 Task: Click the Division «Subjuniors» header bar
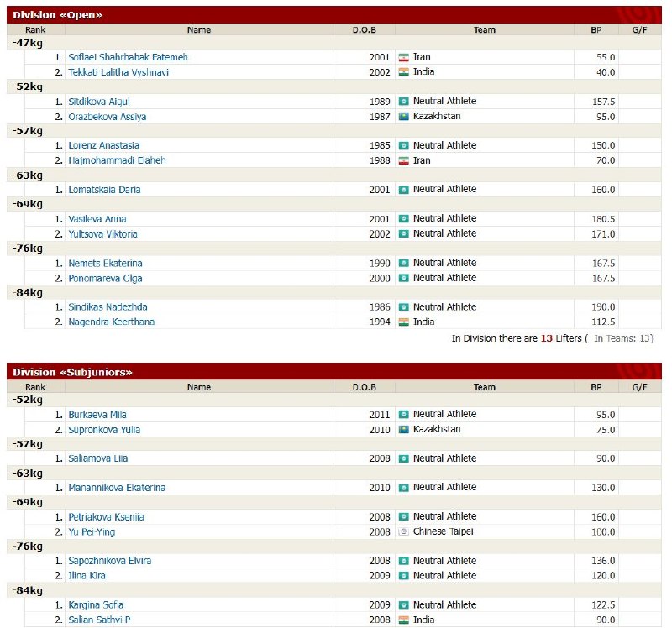[x=334, y=372]
